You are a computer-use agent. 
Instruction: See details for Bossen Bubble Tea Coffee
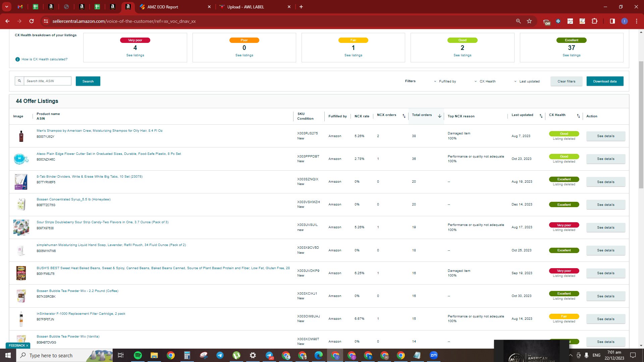605,296
